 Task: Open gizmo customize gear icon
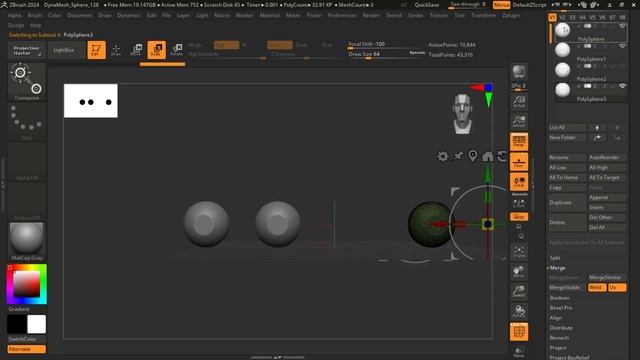click(442, 156)
